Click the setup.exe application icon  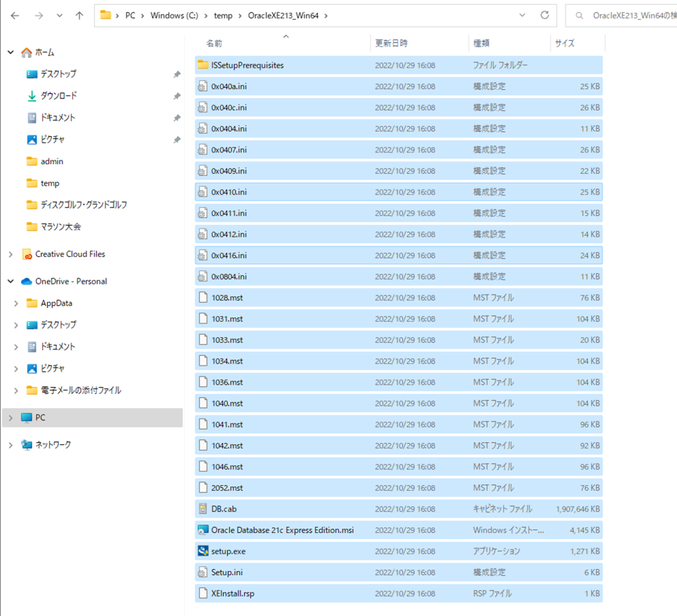tap(203, 551)
